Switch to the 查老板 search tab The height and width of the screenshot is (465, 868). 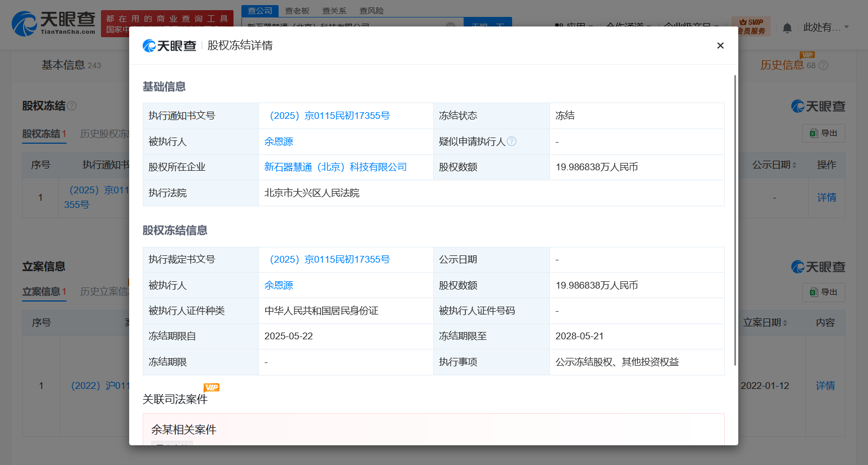pyautogui.click(x=297, y=11)
